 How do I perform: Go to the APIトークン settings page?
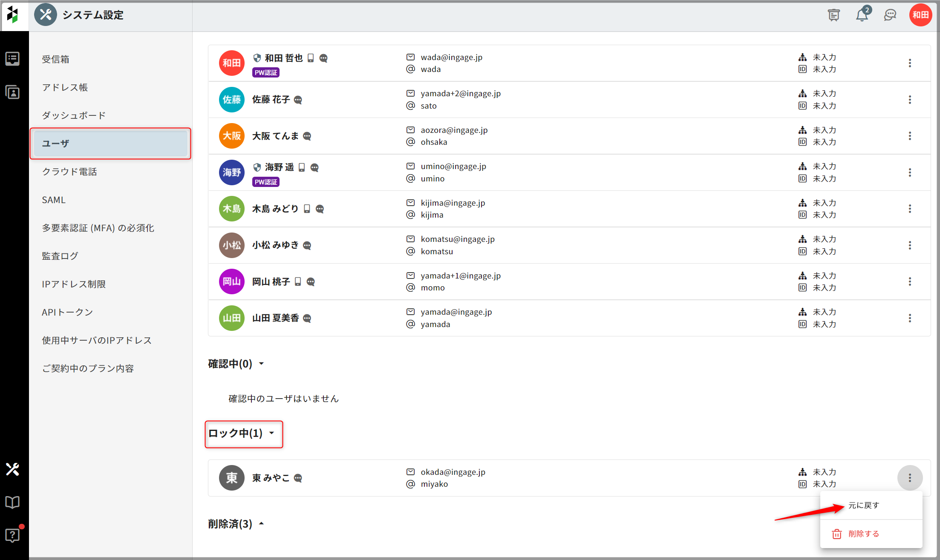[67, 312]
